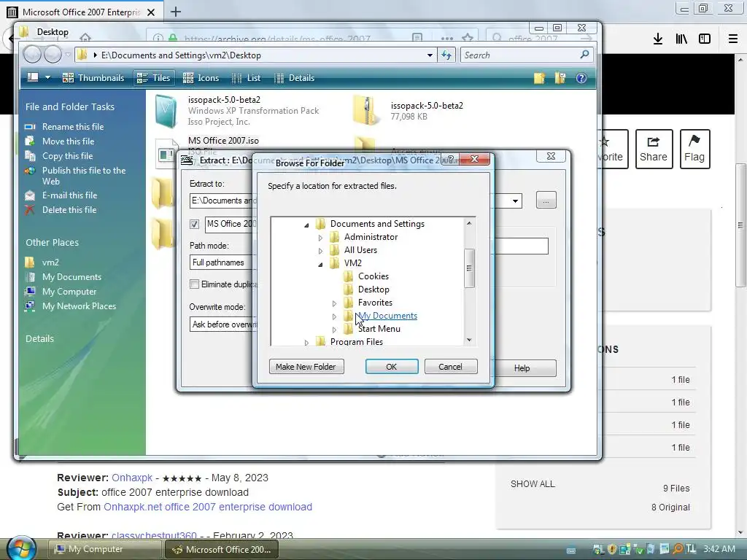Click the search magnifier icon

[584, 55]
